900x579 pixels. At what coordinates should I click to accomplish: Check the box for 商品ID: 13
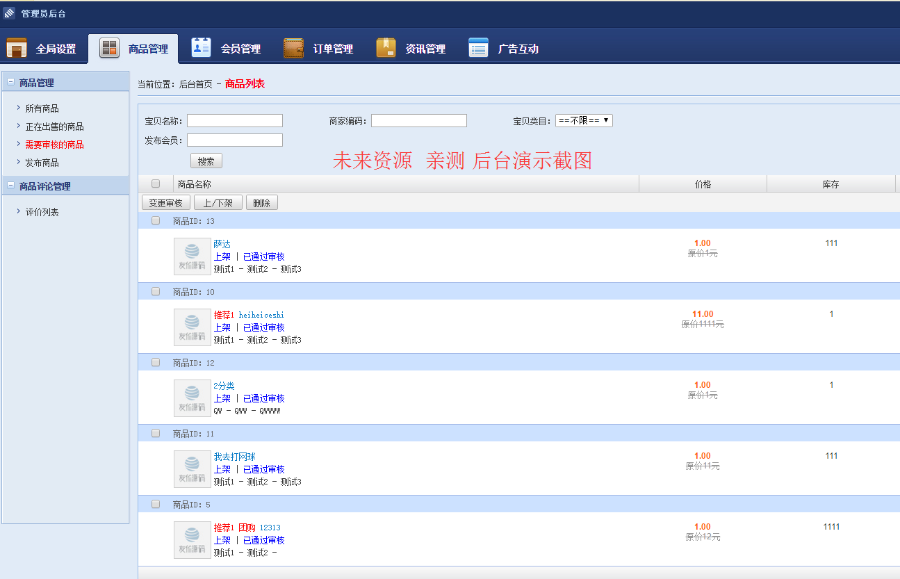point(155,221)
